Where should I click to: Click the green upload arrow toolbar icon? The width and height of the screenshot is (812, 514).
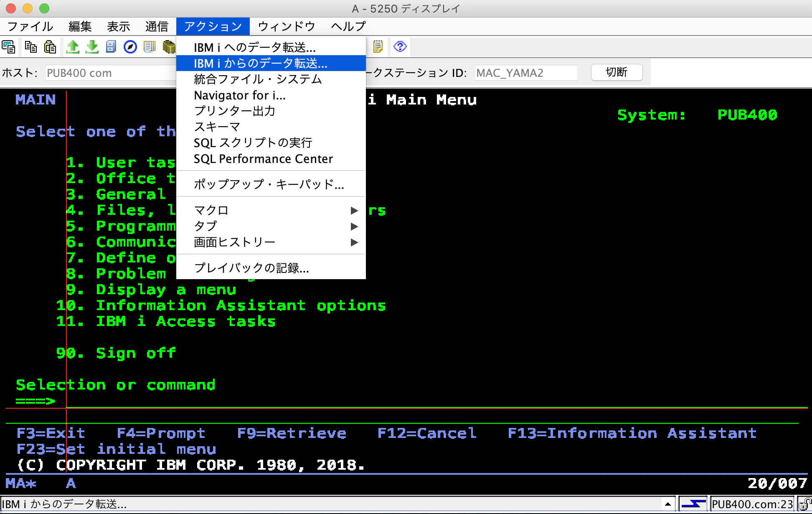coord(73,47)
